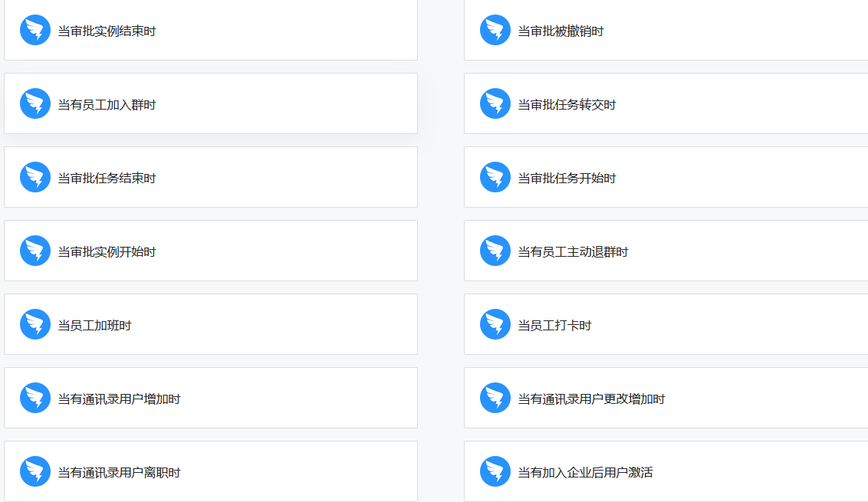This screenshot has height=502, width=868.
Task: Click the label 当审批实例结束时
Action: (x=107, y=31)
